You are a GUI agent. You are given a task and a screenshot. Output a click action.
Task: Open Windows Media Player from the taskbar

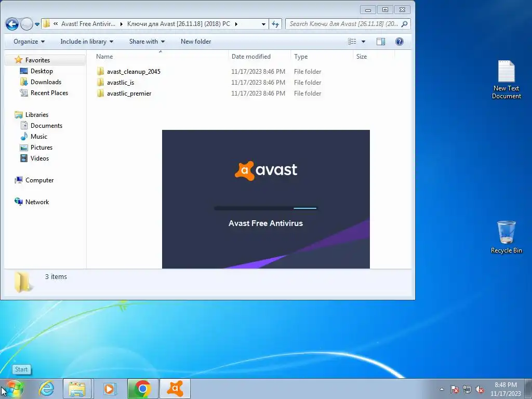point(109,389)
